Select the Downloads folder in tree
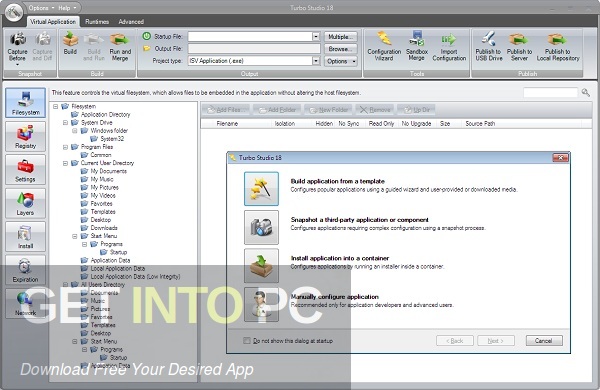Image resolution: width=600 pixels, height=390 pixels. (x=104, y=228)
